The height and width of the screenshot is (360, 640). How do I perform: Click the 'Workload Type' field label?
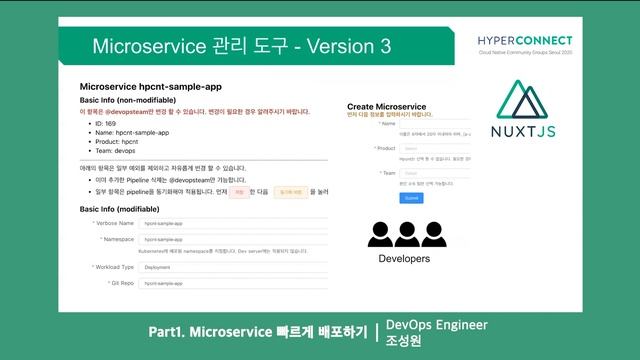pos(114,267)
